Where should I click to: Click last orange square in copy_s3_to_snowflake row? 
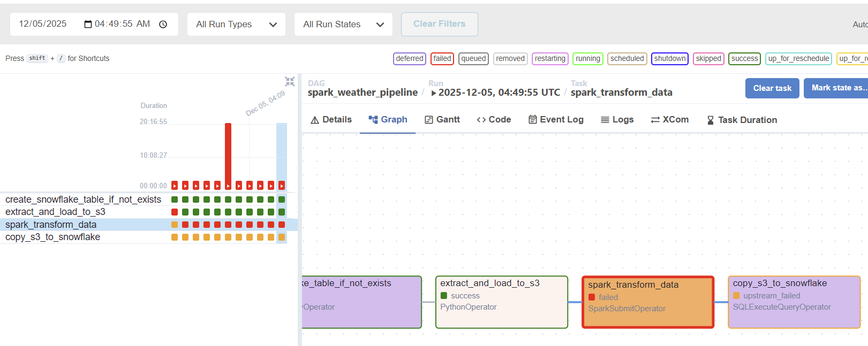click(x=282, y=237)
